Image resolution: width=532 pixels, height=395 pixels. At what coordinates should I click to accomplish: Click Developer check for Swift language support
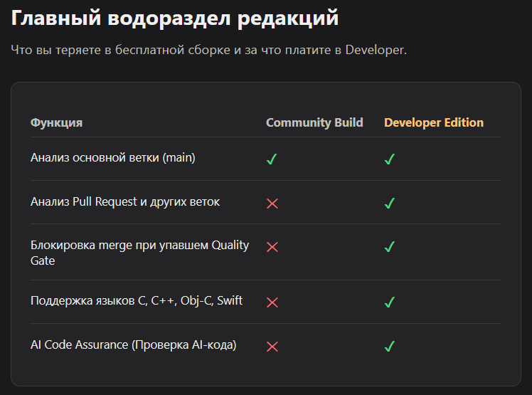click(390, 302)
